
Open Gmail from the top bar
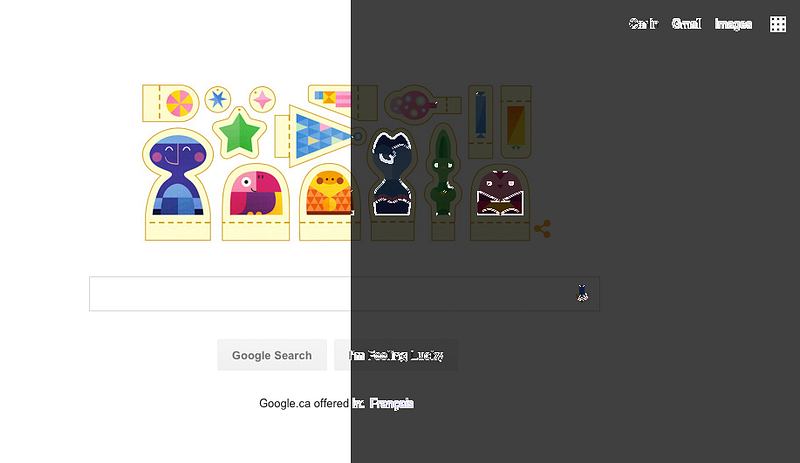pyautogui.click(x=686, y=24)
